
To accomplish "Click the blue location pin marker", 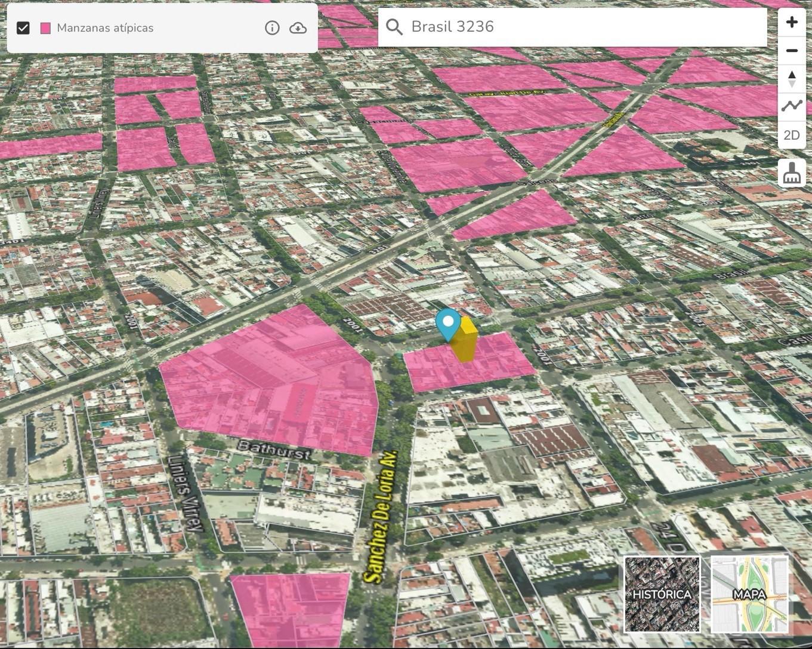I will (448, 323).
